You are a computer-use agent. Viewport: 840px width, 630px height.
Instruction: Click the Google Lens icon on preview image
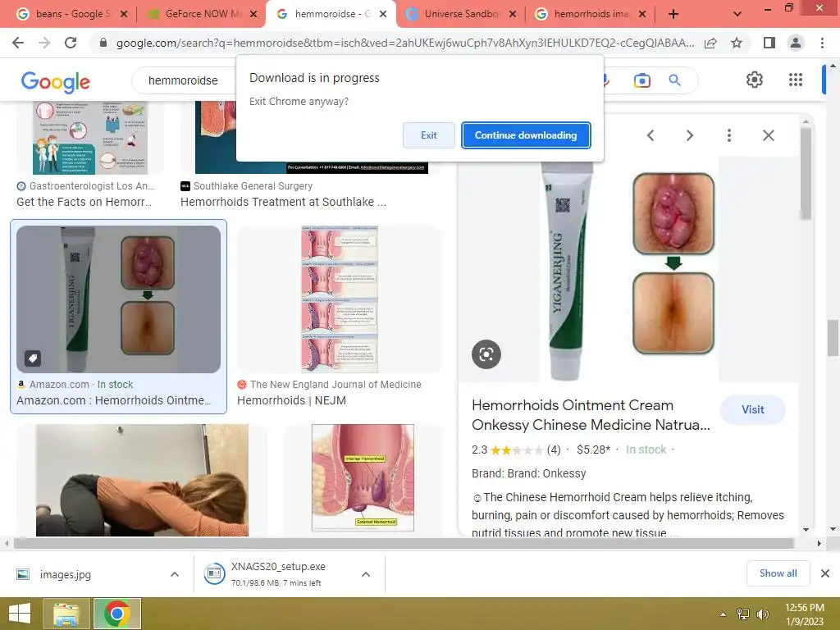pyautogui.click(x=486, y=354)
